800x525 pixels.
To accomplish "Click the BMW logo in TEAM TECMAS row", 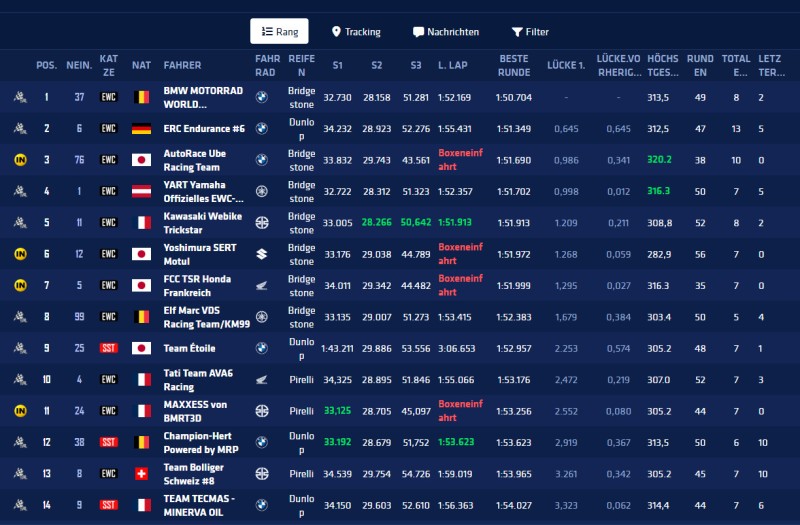I will click(x=262, y=505).
